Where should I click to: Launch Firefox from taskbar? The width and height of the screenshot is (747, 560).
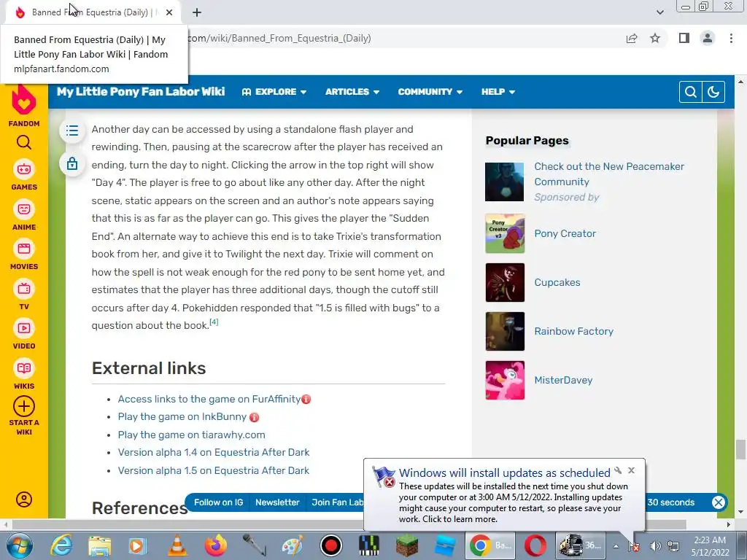(x=216, y=545)
